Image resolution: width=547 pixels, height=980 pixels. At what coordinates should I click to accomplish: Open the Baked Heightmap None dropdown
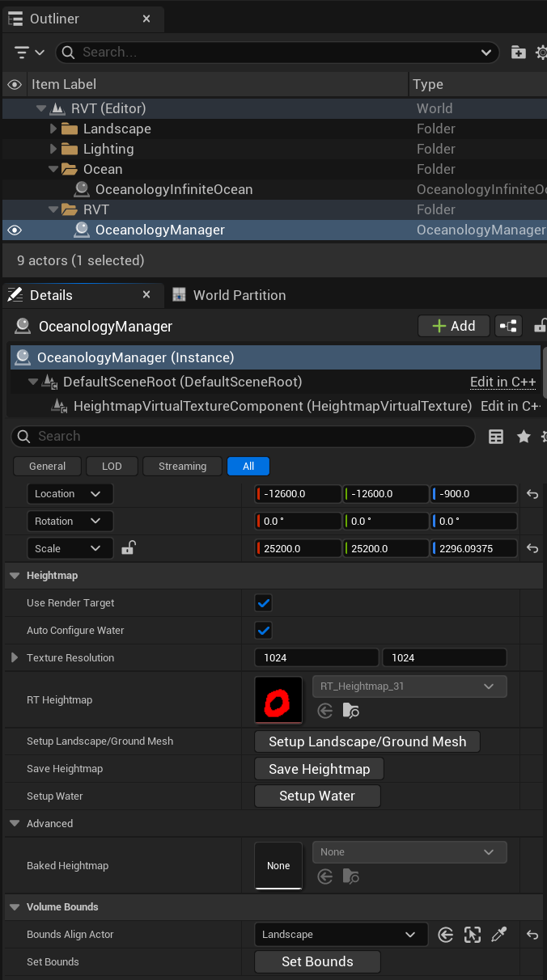409,852
